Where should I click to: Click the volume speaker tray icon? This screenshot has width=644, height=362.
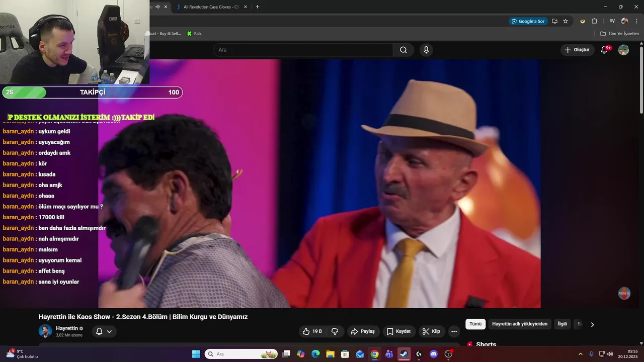click(x=610, y=354)
